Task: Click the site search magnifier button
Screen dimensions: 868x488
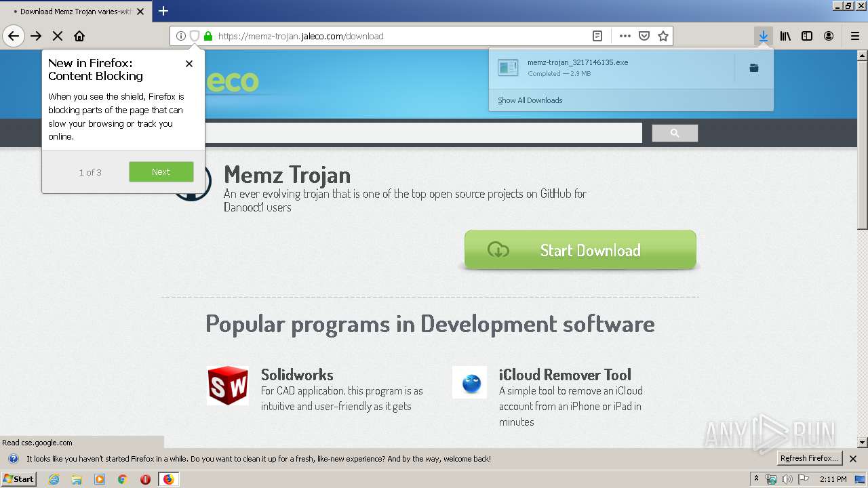Action: click(x=675, y=134)
